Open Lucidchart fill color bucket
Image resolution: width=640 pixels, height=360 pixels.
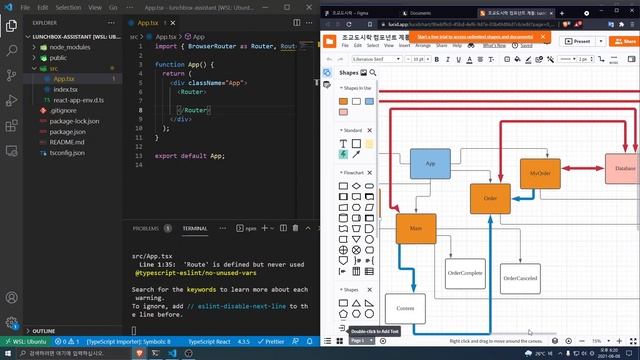pos(517,60)
